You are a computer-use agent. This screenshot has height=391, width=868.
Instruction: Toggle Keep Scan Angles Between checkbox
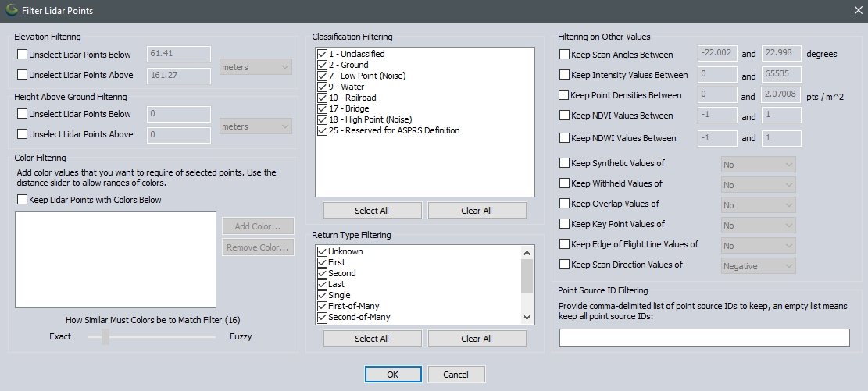565,55
